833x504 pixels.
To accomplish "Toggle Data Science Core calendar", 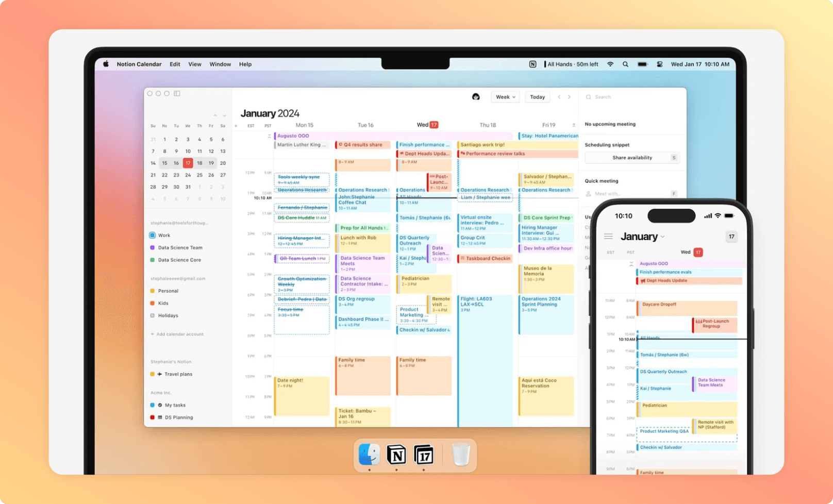I will click(152, 260).
